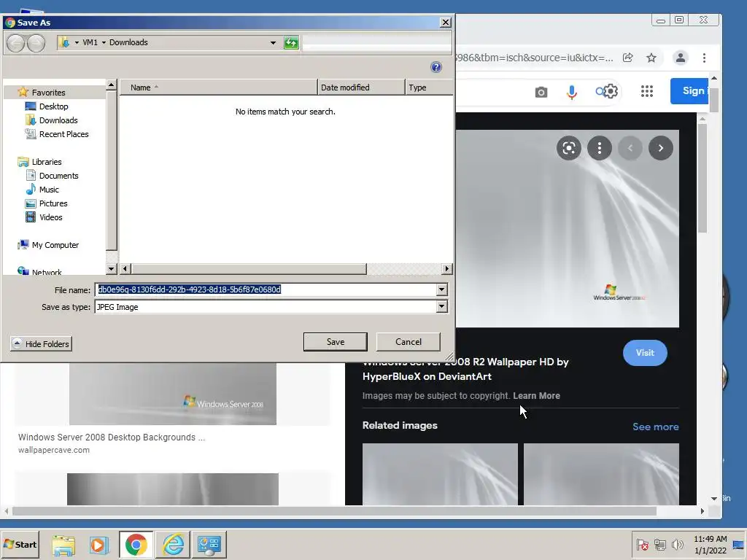Open the File name dropdown arrow
Screen dimensions: 747x560
[x=441, y=289]
